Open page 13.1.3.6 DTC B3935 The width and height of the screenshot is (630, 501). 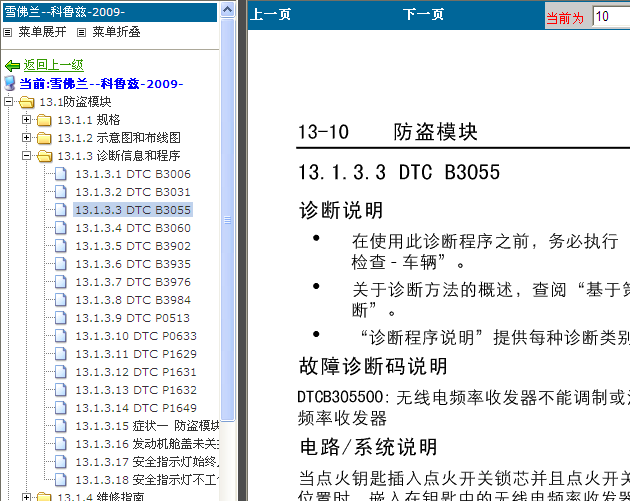coord(133,264)
